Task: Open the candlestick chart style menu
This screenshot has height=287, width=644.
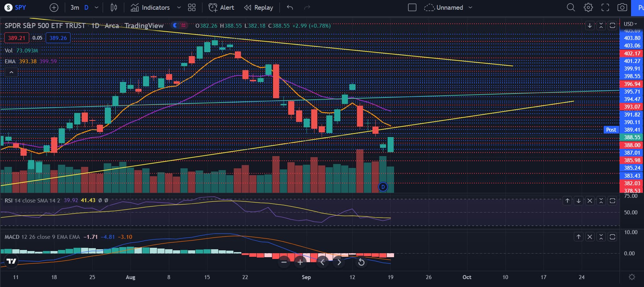Action: click(x=114, y=7)
